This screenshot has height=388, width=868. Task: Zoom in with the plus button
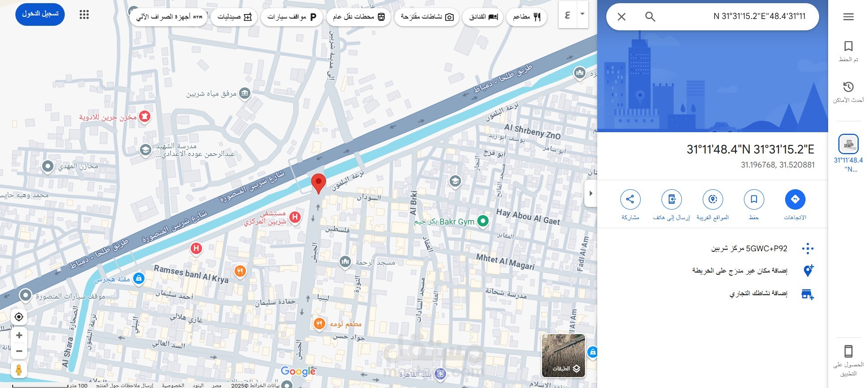pyautogui.click(x=19, y=335)
